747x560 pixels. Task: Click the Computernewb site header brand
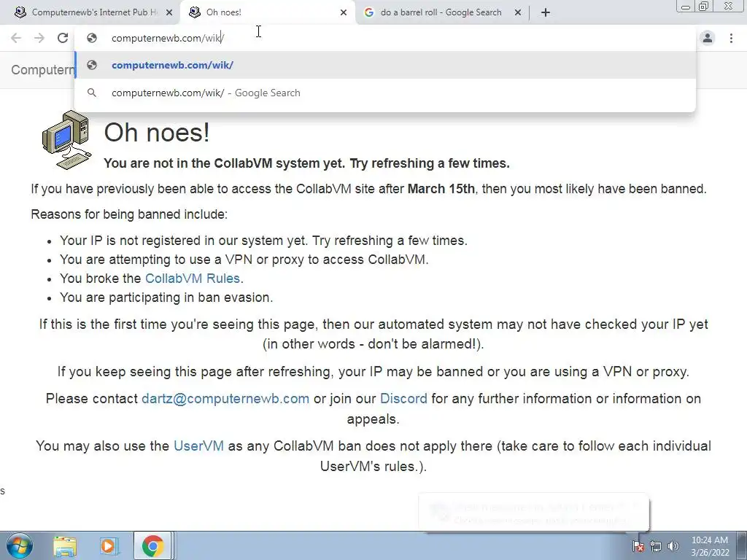(x=43, y=70)
